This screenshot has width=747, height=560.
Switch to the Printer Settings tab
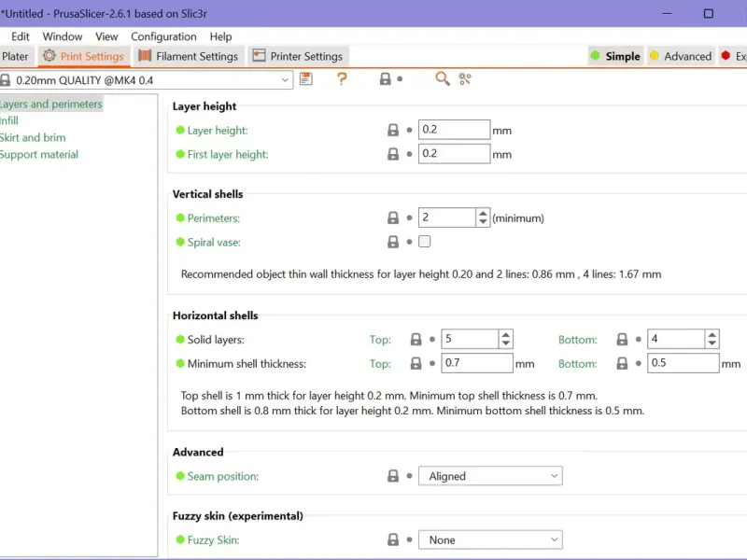298,56
